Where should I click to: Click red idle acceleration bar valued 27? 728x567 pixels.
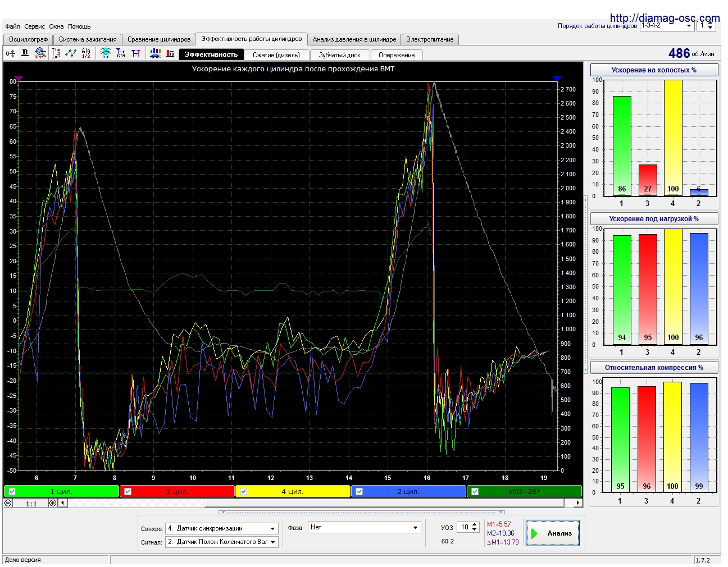tap(648, 180)
